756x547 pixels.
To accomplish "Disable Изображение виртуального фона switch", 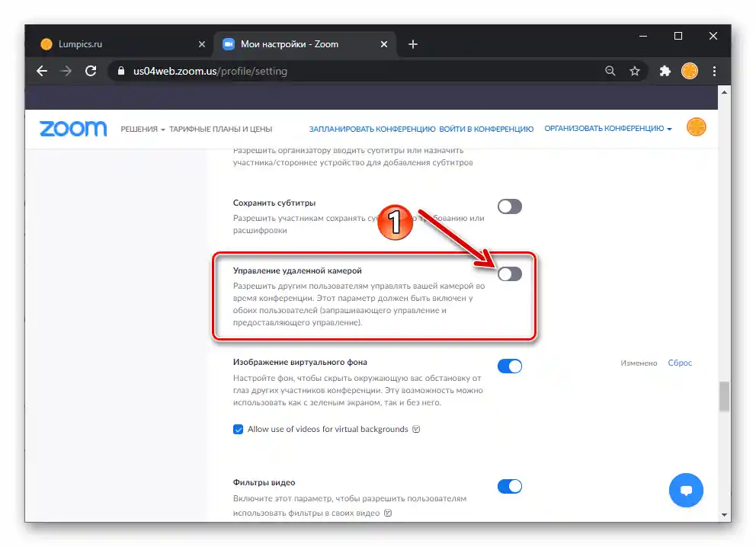I will point(510,366).
